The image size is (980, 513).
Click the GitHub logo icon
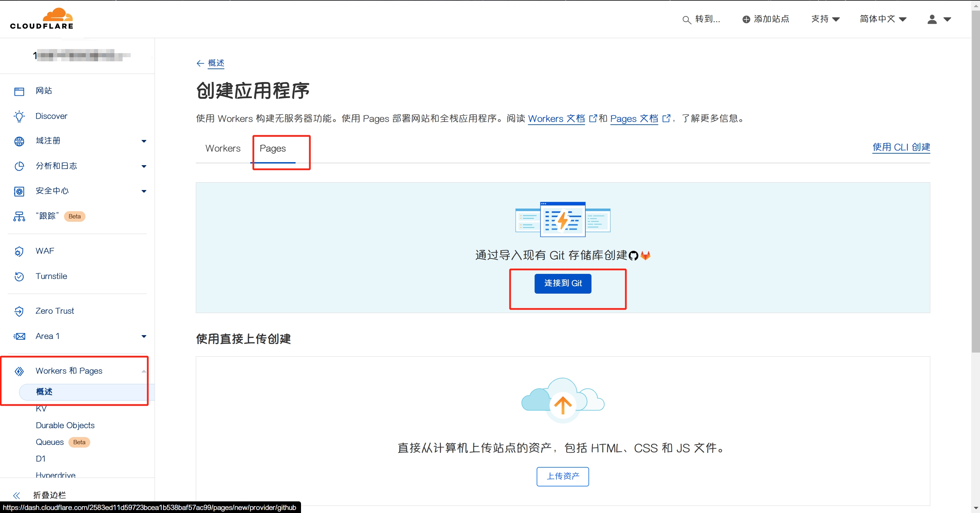click(633, 256)
